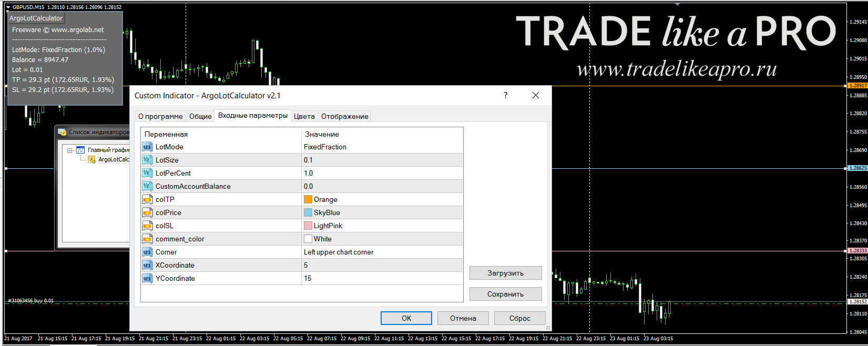Click the Главный график chart icon
The width and height of the screenshot is (868, 346).
click(80, 150)
